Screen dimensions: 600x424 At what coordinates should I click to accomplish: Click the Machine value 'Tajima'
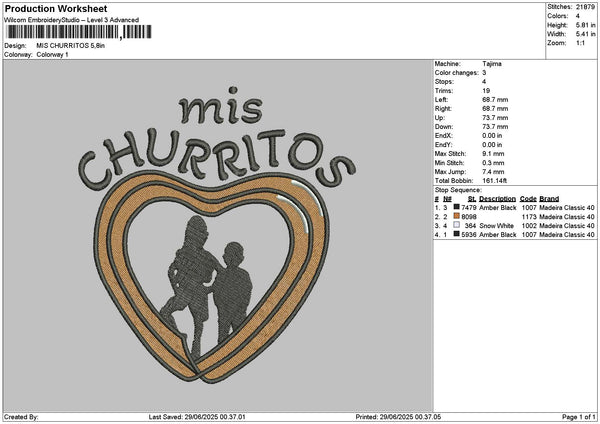(492, 64)
